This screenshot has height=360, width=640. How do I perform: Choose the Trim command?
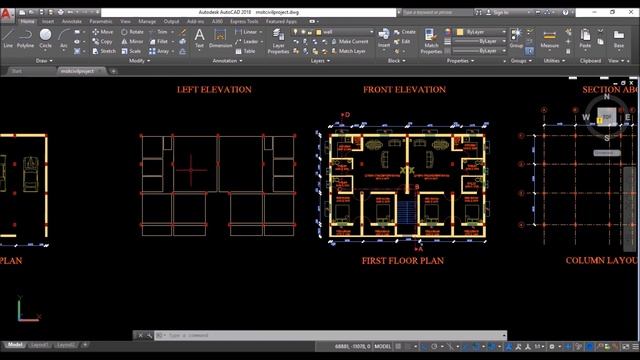click(x=159, y=32)
